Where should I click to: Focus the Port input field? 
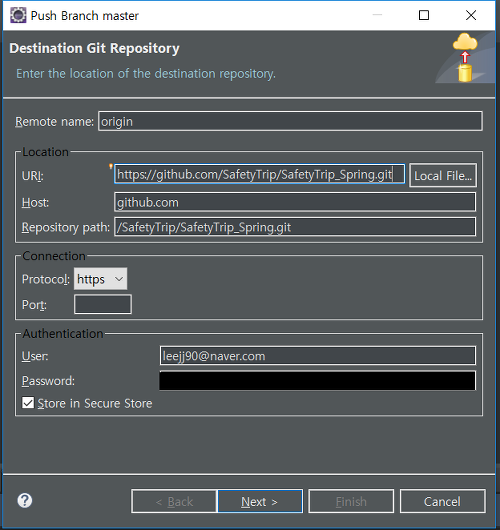point(103,304)
